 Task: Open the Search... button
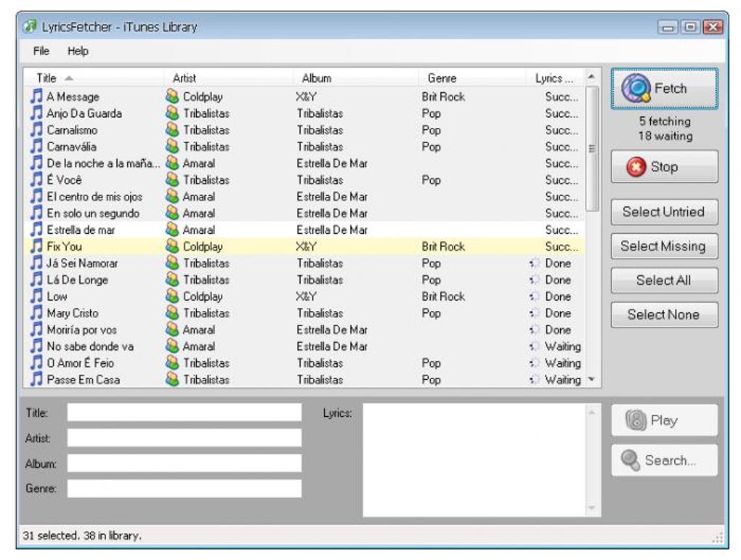(665, 460)
